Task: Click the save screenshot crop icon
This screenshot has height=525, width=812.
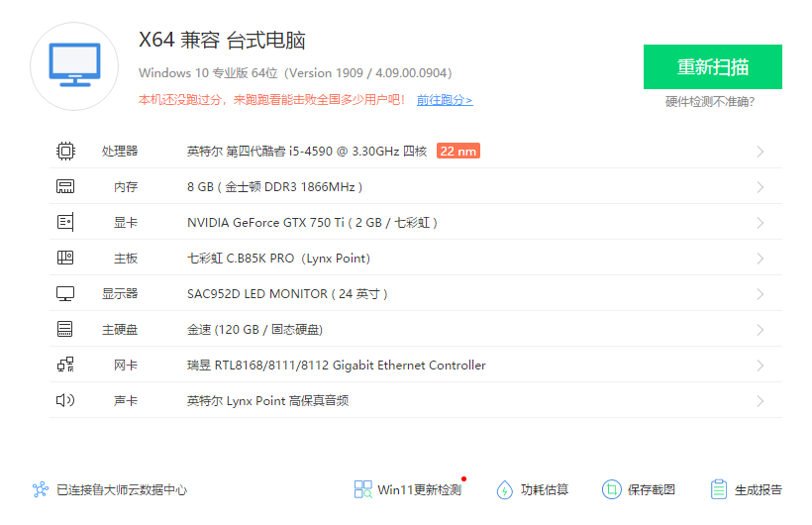Action: [x=612, y=489]
